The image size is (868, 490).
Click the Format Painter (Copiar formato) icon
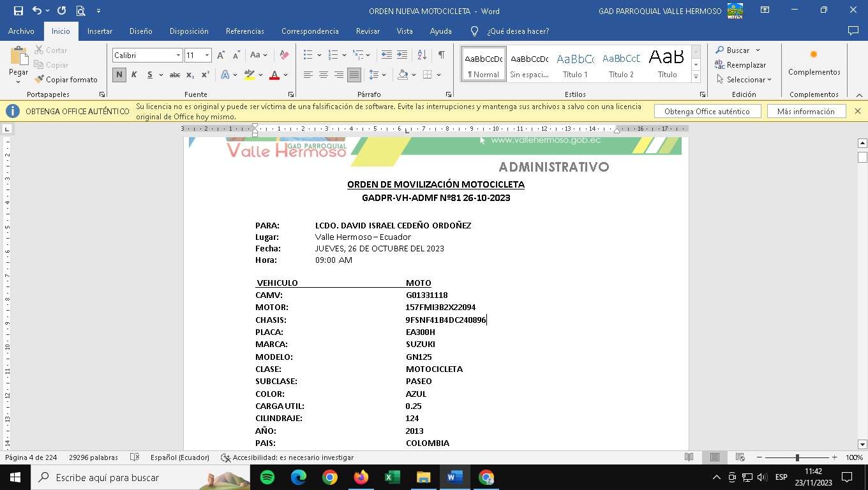(40, 80)
